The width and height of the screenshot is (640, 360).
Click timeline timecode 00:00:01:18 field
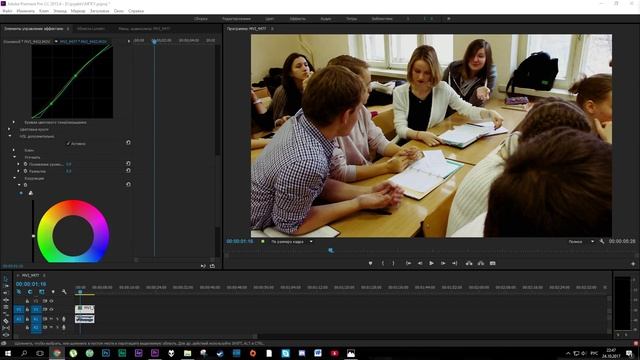coord(31,284)
